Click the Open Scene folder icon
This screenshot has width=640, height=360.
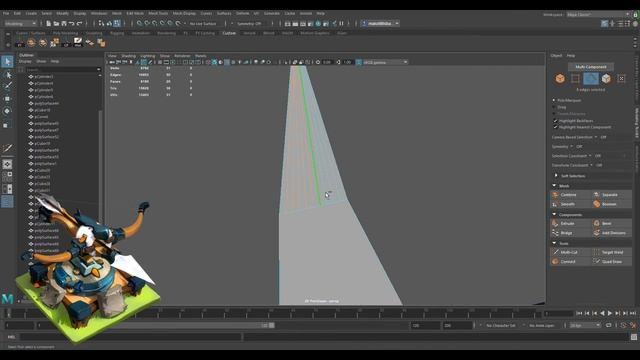[56, 24]
